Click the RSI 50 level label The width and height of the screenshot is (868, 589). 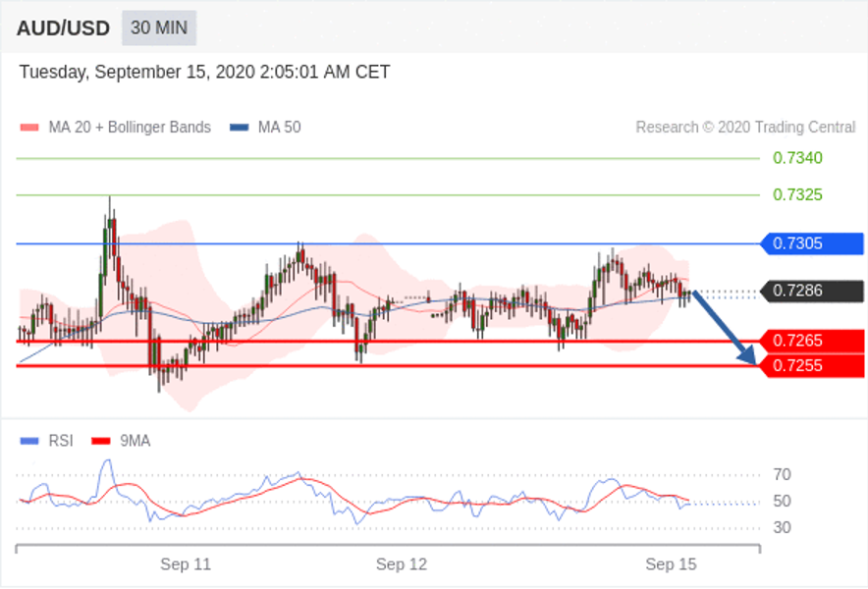pos(783,502)
